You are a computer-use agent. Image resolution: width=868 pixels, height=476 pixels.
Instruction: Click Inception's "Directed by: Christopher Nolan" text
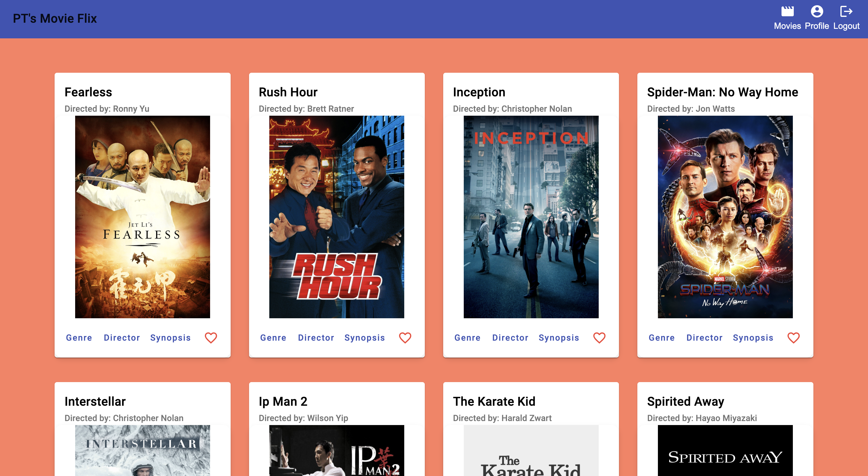(x=512, y=109)
